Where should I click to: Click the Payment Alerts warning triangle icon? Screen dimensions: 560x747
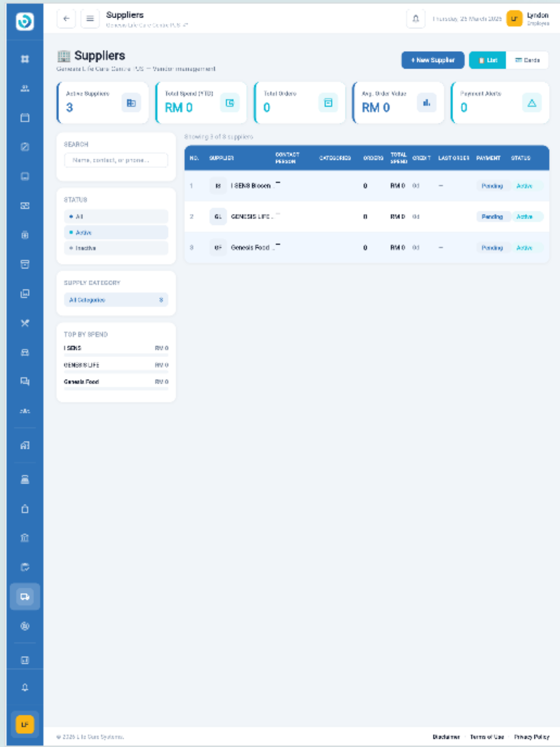(532, 103)
